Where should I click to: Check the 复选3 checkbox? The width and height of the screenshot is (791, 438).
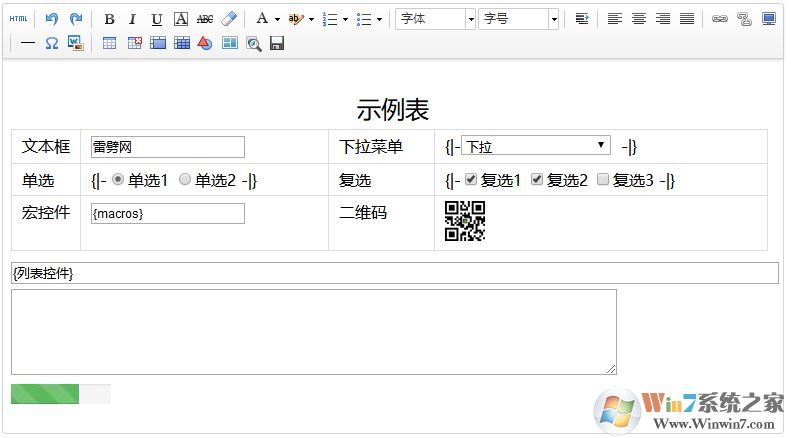point(603,179)
